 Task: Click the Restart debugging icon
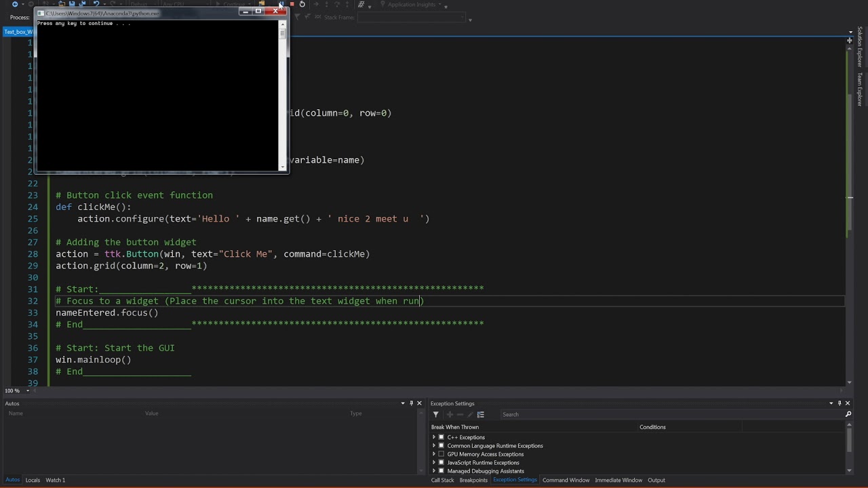302,4
